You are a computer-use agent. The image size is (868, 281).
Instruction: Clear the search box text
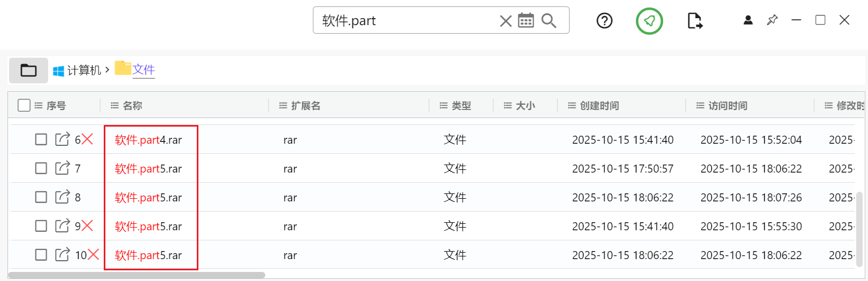[505, 21]
